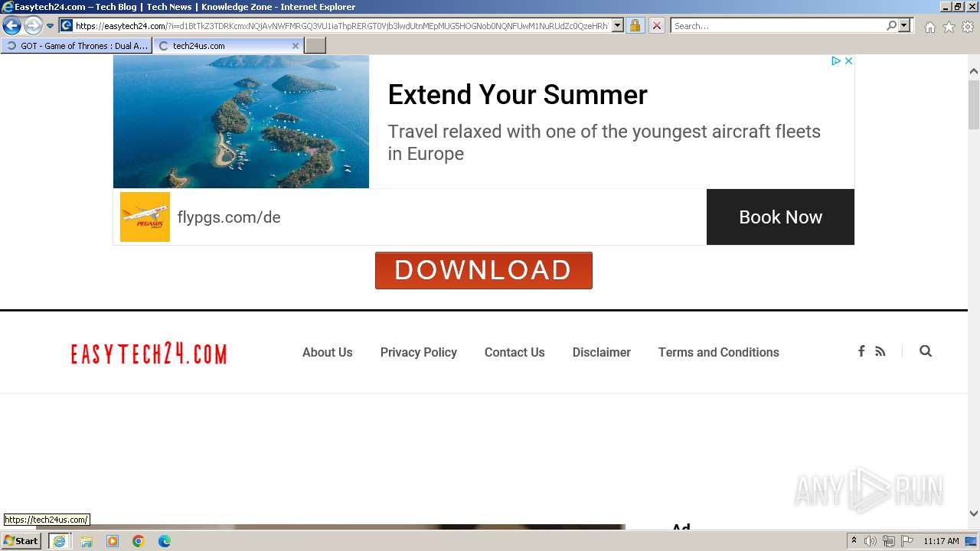Show hidden tray icons arrow

854,541
